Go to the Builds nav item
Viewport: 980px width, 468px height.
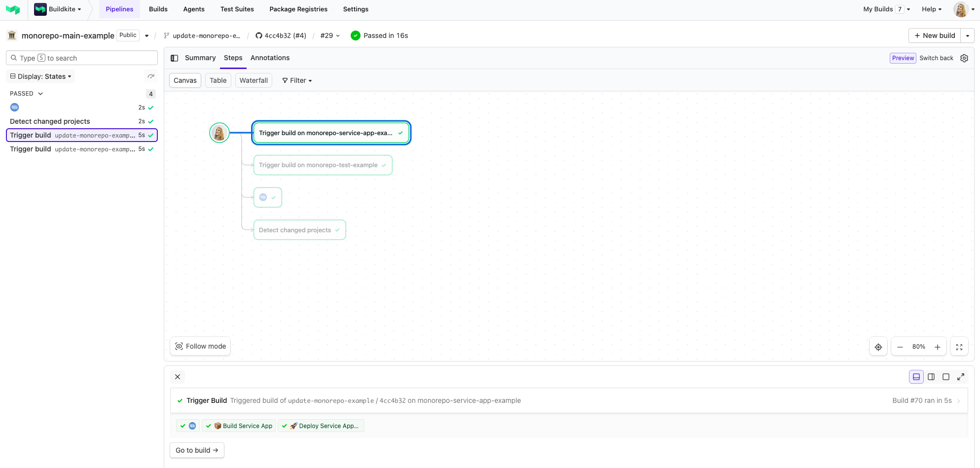(158, 9)
